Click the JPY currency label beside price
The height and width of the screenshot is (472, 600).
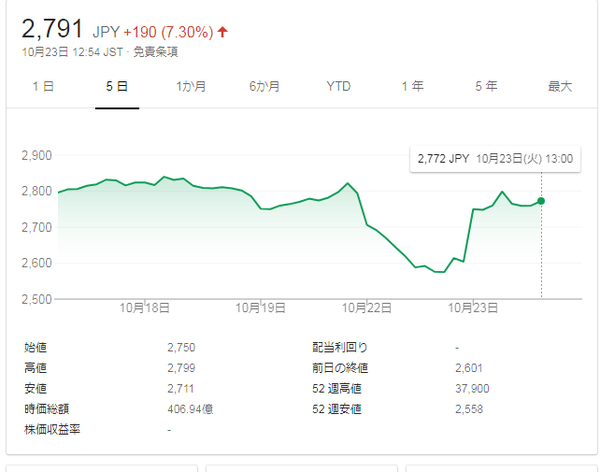point(106,32)
